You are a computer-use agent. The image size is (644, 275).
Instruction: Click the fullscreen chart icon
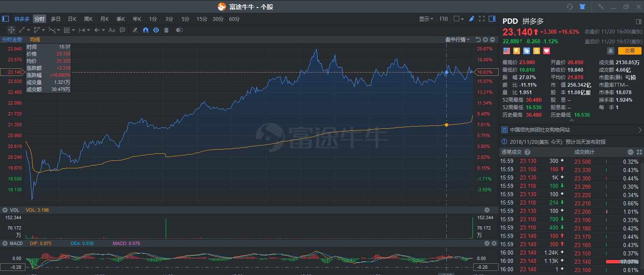click(x=482, y=19)
